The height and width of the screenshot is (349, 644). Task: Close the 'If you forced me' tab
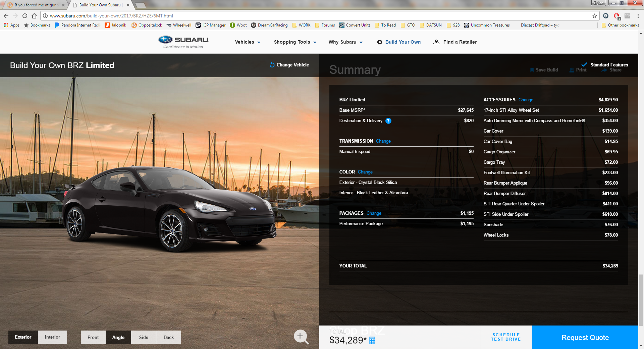63,5
